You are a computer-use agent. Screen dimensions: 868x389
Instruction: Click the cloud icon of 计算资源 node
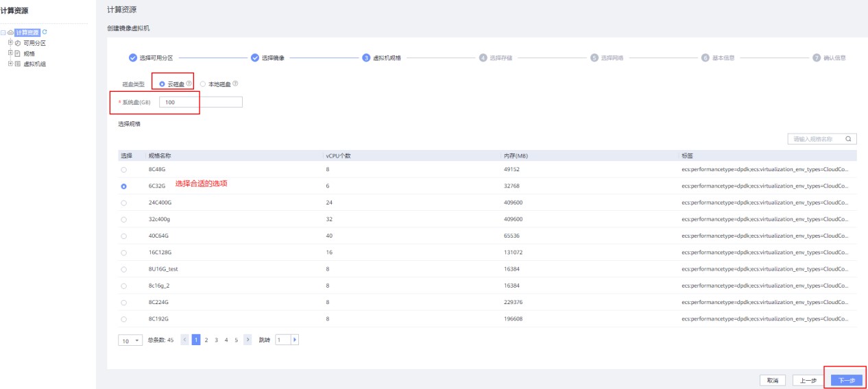click(12, 32)
